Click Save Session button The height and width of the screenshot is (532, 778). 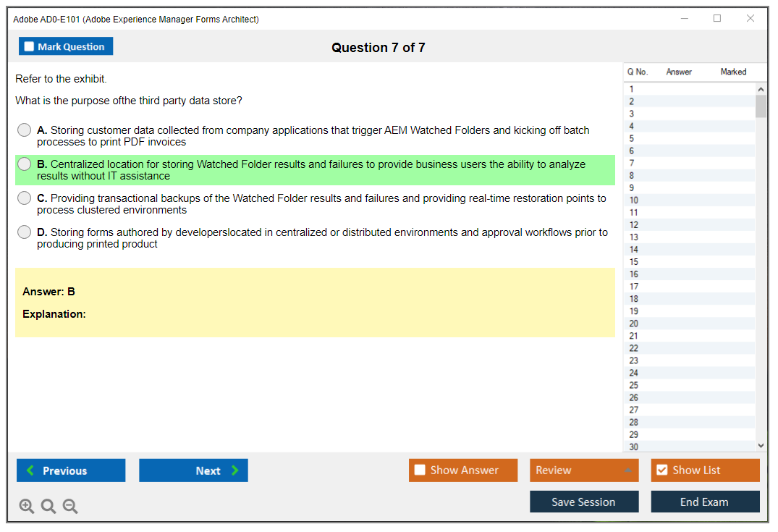584,502
